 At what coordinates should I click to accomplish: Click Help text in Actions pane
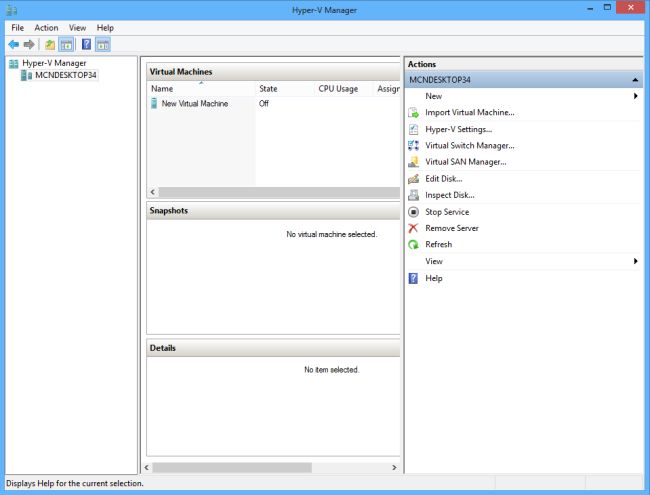pos(434,278)
